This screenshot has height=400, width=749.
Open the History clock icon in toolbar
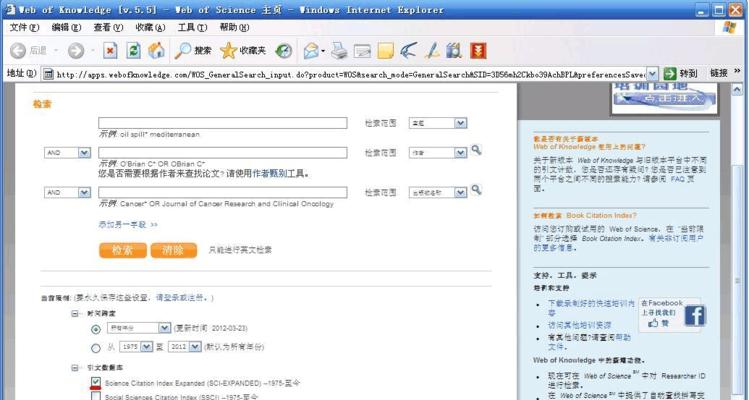284,51
